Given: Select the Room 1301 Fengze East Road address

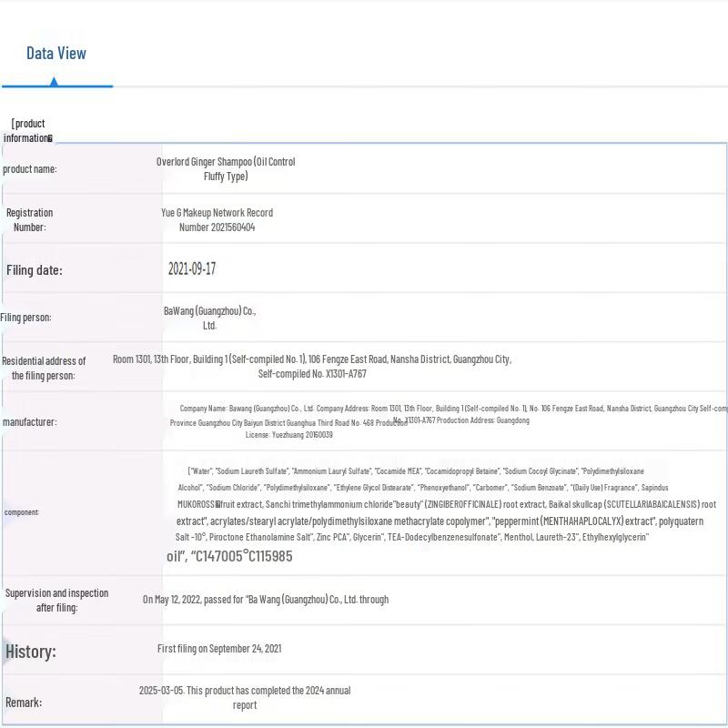Looking at the screenshot, I should (x=312, y=366).
